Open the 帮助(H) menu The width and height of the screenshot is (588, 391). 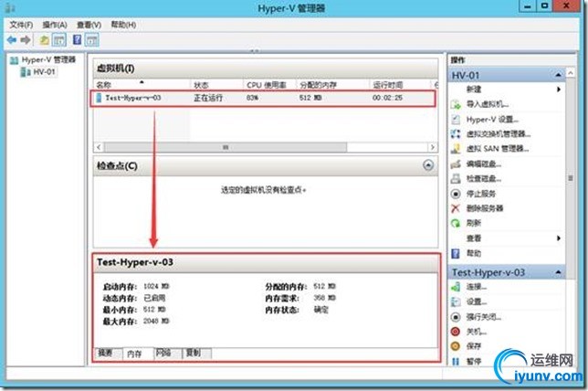point(123,25)
